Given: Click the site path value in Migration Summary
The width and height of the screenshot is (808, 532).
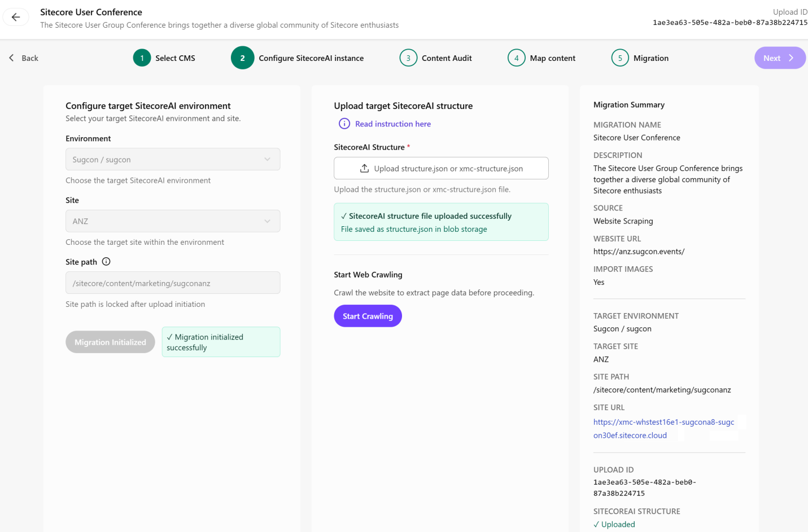Looking at the screenshot, I should tap(662, 390).
